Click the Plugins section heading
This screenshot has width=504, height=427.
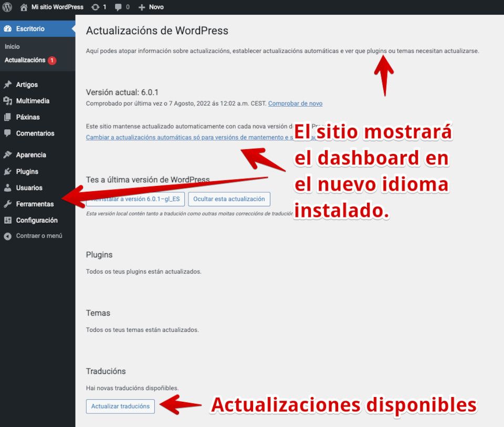click(x=99, y=255)
